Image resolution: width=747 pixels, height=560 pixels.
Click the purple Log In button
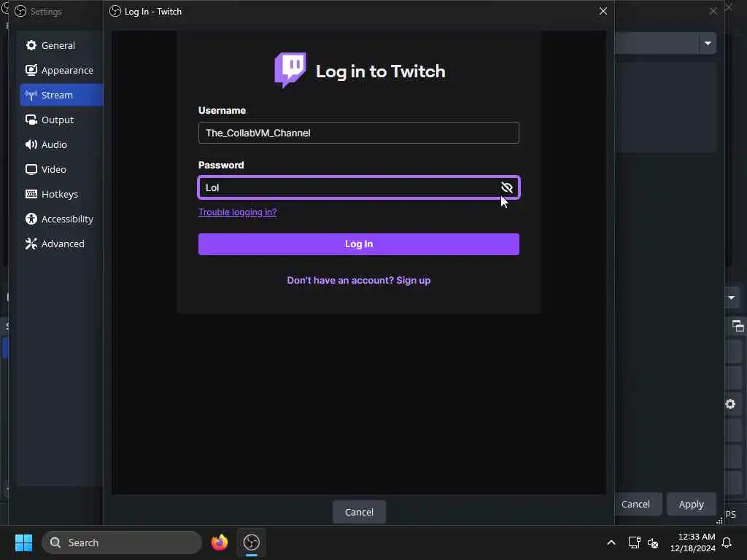point(358,244)
